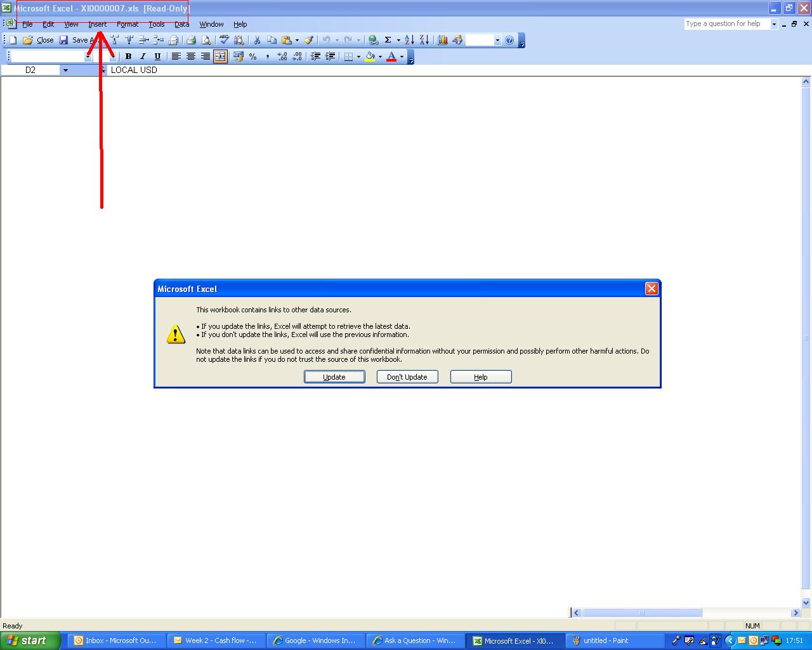
Task: Expand the borders dropdown arrow
Action: tap(360, 56)
